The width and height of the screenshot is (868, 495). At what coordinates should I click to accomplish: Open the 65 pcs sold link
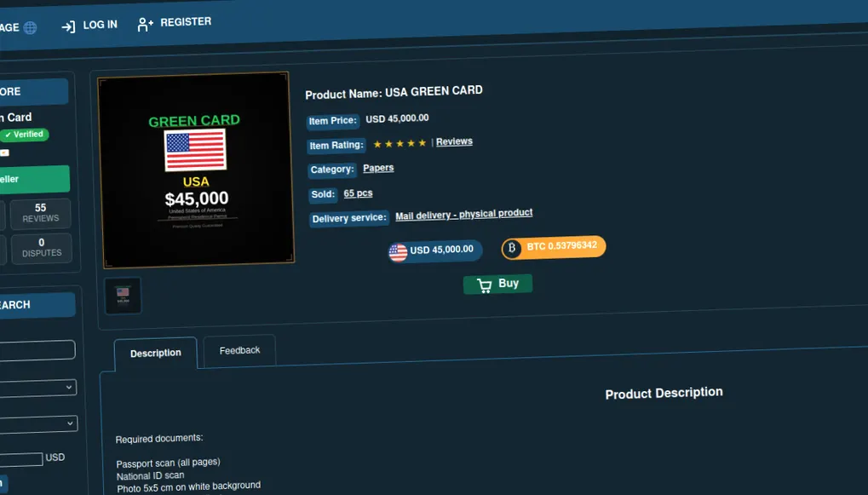tap(358, 193)
